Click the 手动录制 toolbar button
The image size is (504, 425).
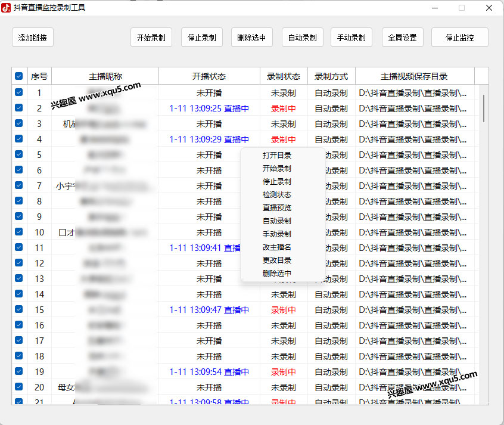[351, 38]
